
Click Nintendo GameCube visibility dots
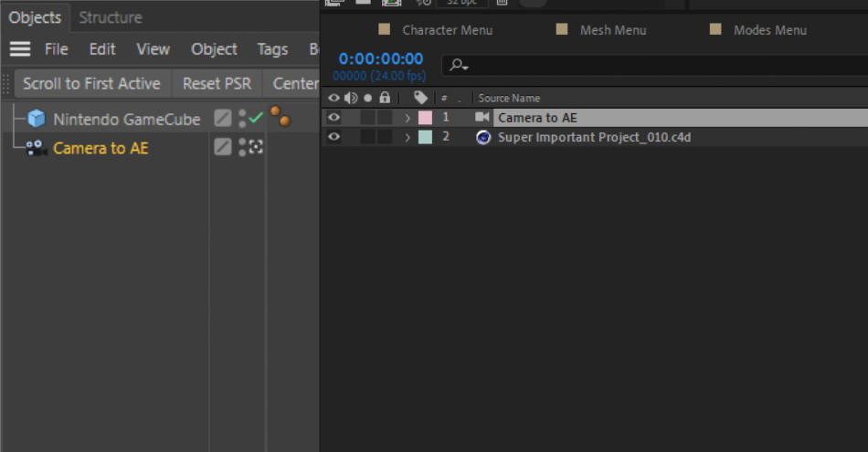coord(242,119)
